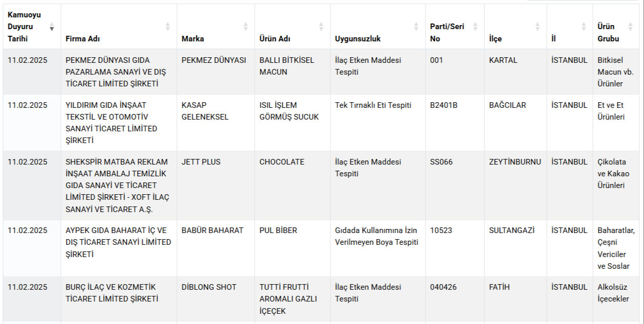The height and width of the screenshot is (324, 644).
Task: Select the JETT PLUS brand cell
Action: pos(216,186)
